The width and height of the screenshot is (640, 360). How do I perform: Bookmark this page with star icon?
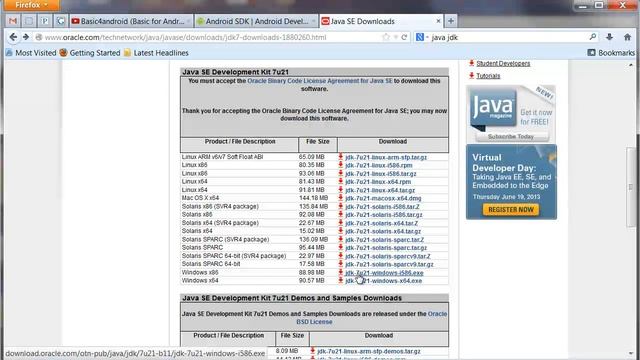(386, 37)
